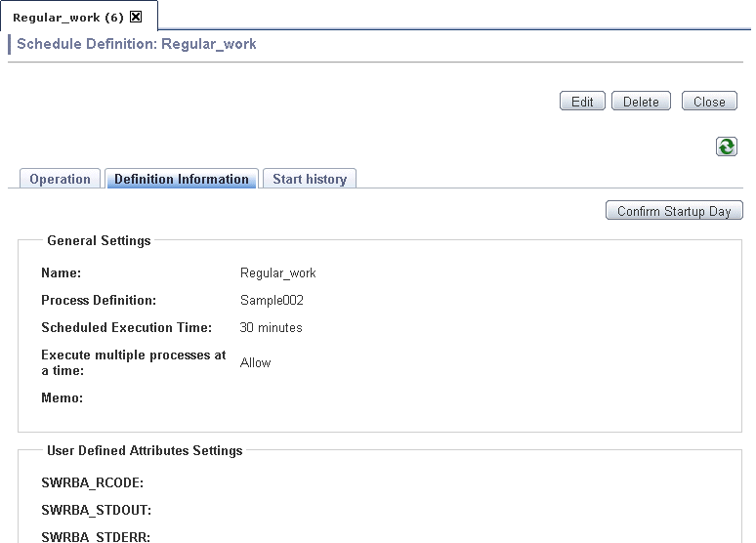Refresh the schedule with green arrows icon
756x543 pixels.
click(726, 146)
